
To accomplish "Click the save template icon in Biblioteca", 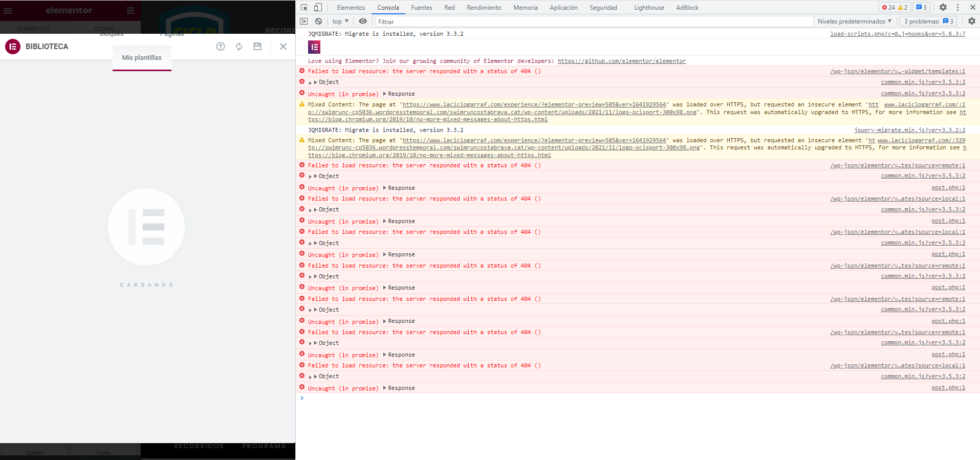I will coord(257,47).
